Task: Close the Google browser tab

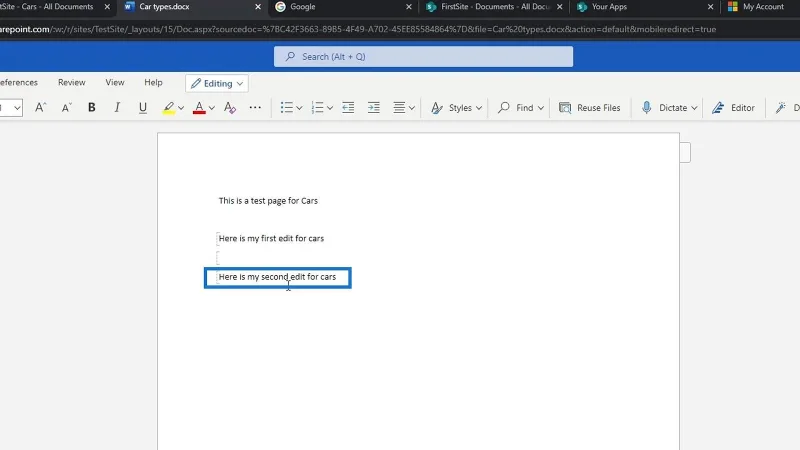Action: point(409,7)
